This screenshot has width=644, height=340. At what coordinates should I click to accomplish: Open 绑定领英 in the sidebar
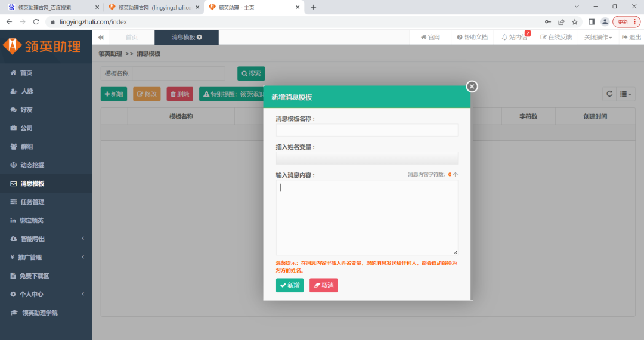[x=46, y=221]
